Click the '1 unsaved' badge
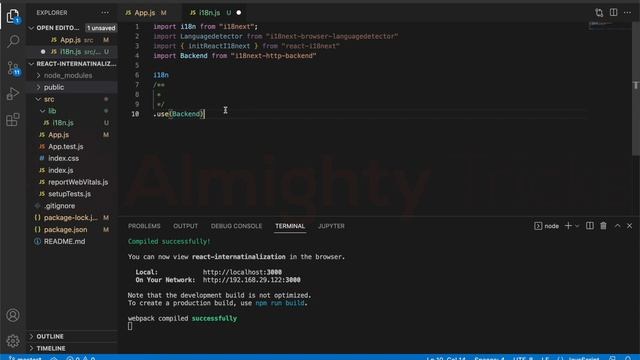 [x=100, y=28]
